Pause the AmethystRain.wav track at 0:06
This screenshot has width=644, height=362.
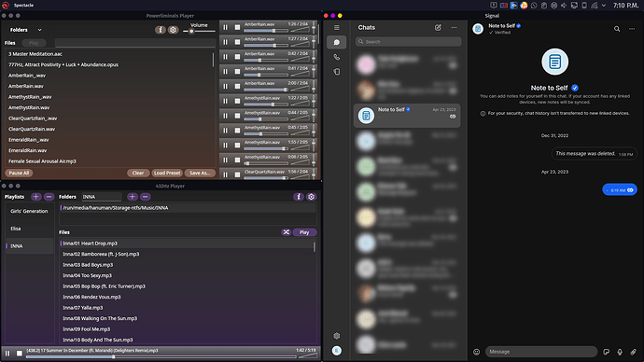[x=225, y=160]
